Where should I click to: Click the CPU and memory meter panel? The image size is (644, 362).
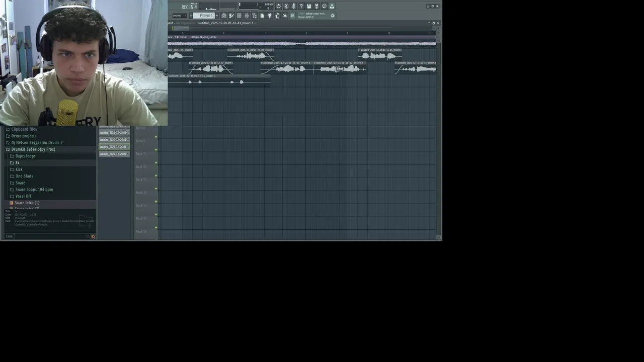257,6
